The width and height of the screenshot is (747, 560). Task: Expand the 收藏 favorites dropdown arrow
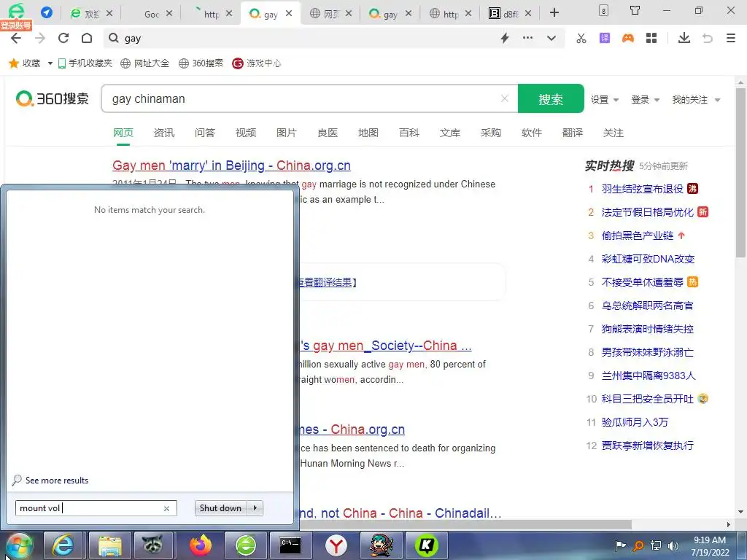click(50, 63)
